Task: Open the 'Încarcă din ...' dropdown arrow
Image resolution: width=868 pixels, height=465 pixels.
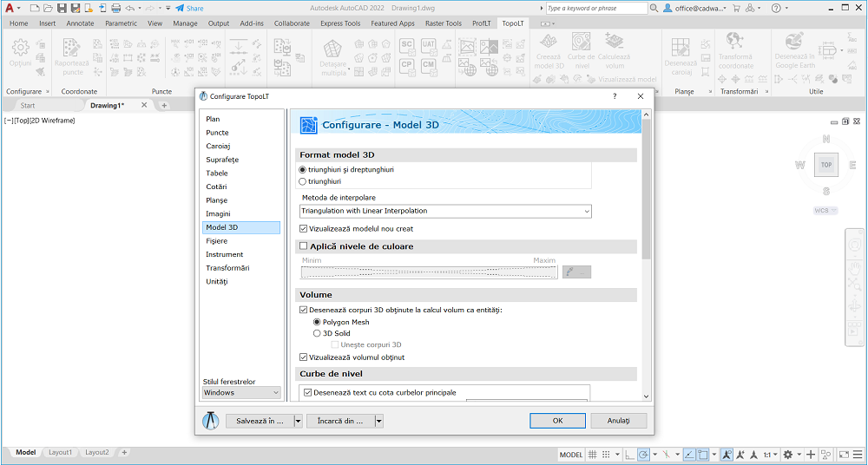Action: click(379, 422)
